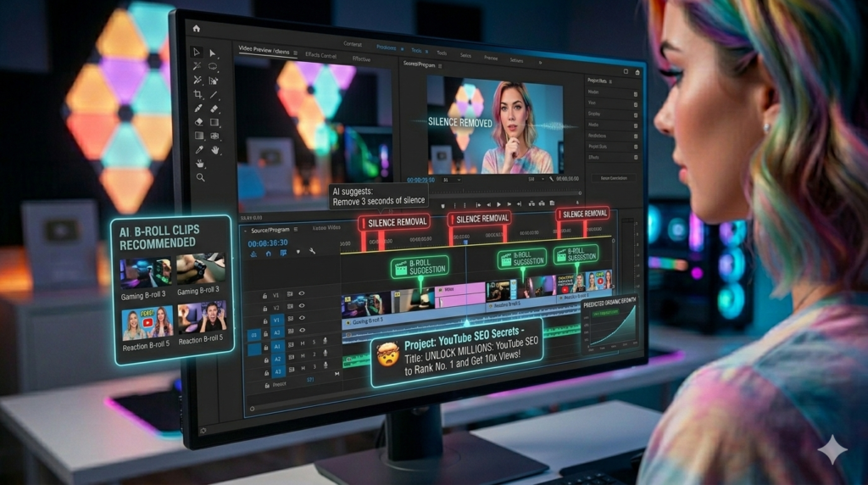Image resolution: width=868 pixels, height=485 pixels.
Task: Click Go to Out point button
Action: [x=520, y=204]
